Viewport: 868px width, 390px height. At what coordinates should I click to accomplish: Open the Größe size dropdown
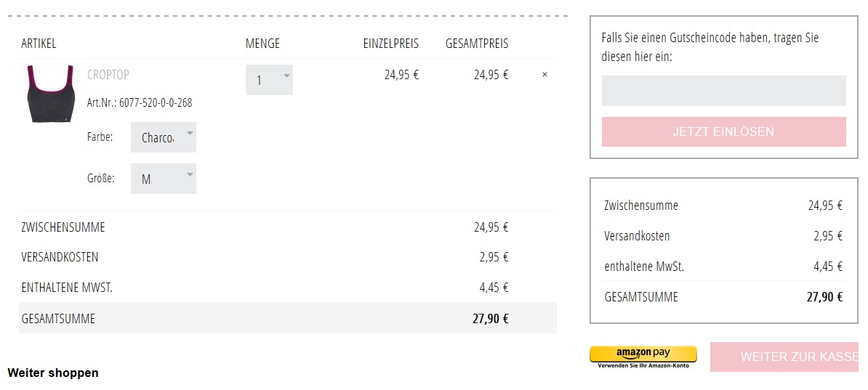pyautogui.click(x=164, y=179)
